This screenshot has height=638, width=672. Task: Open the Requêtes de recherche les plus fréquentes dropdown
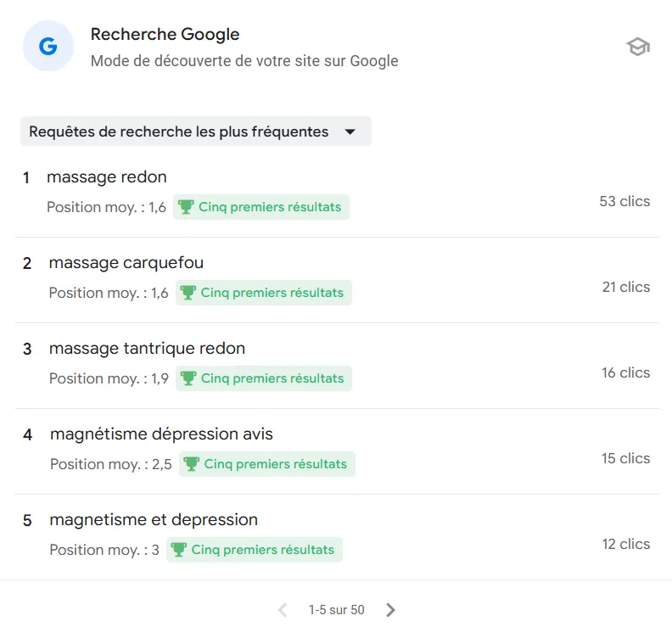[196, 132]
